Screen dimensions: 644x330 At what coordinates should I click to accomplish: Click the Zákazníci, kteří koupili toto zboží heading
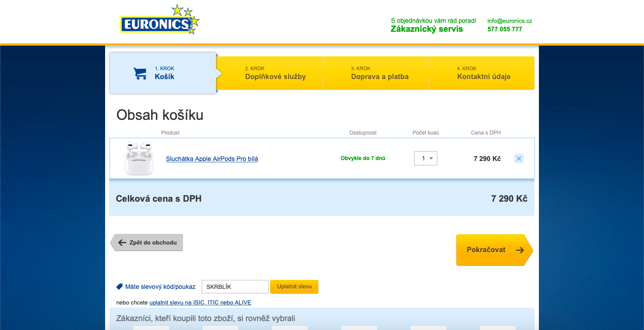pyautogui.click(x=206, y=318)
